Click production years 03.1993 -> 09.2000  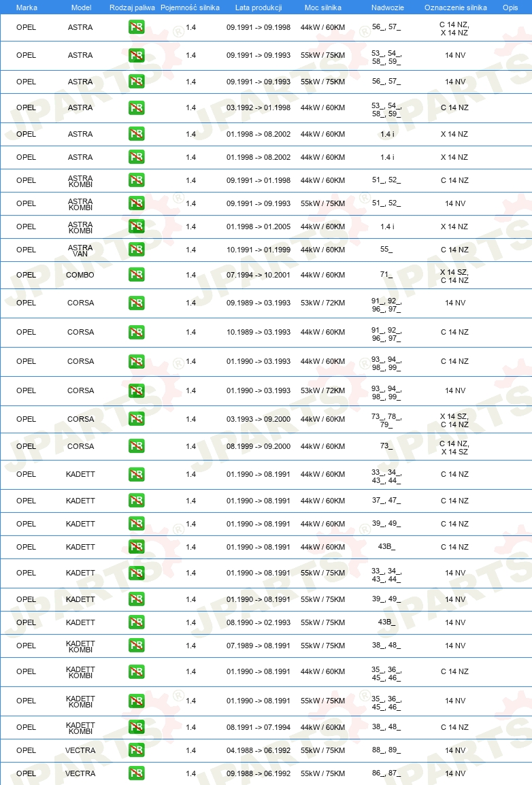[259, 419]
